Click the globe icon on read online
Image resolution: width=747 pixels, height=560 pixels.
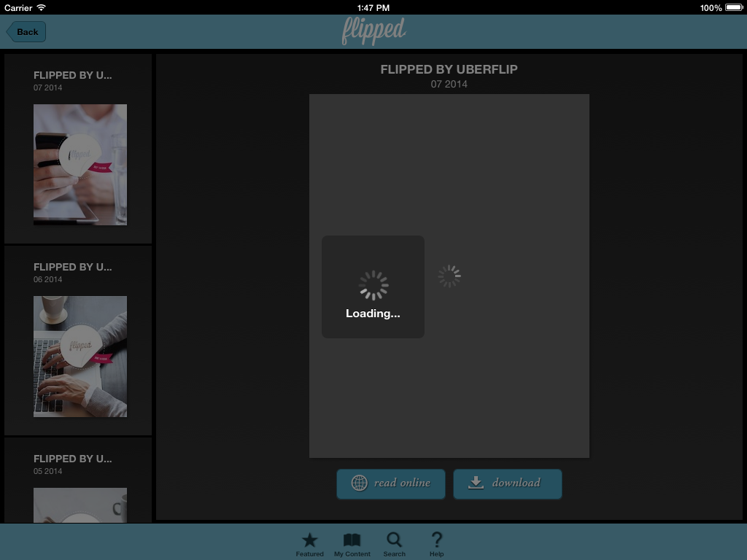359,483
